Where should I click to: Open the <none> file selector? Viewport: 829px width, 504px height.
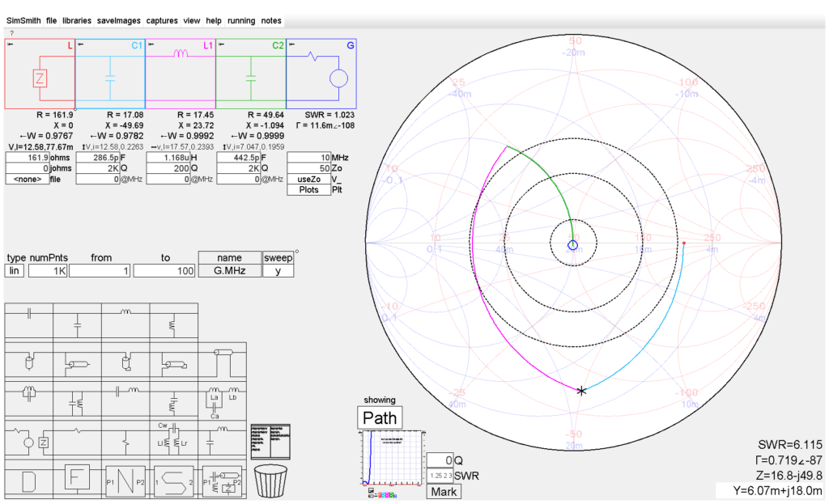pos(28,179)
